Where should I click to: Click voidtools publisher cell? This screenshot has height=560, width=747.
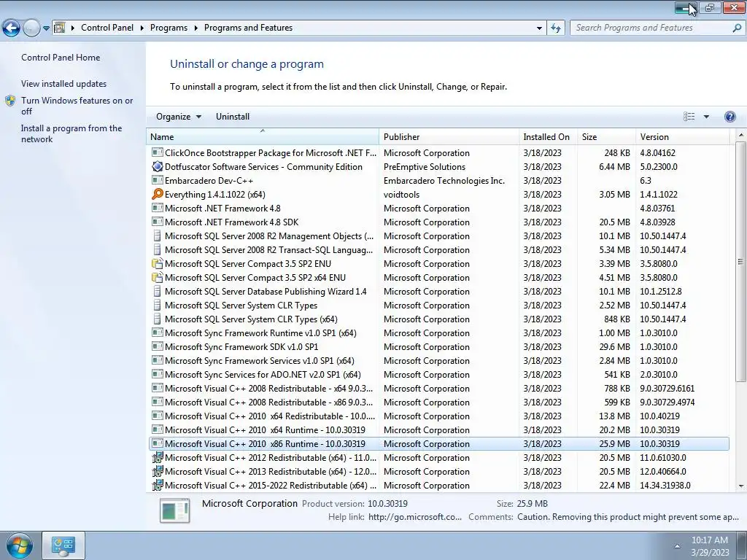401,194
